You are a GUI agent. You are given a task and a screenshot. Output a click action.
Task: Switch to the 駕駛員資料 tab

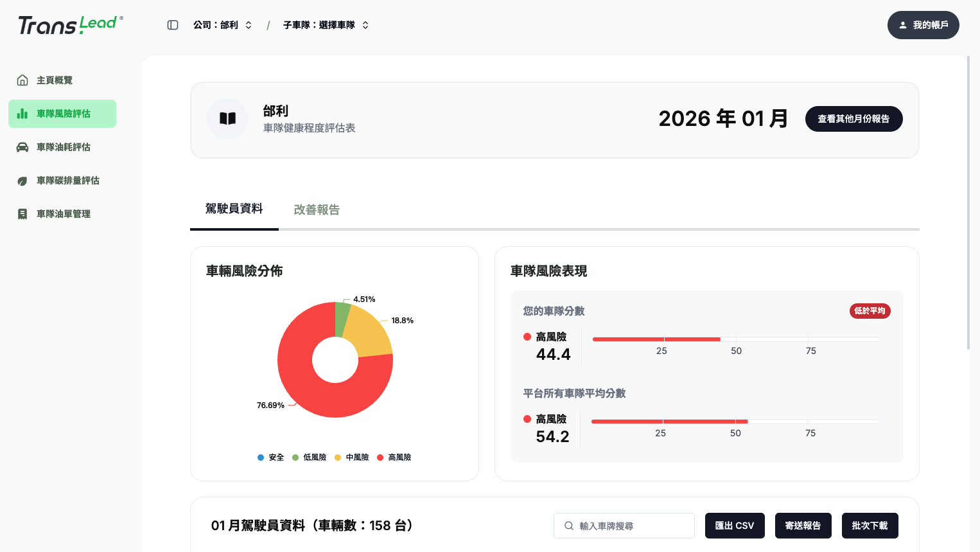234,209
